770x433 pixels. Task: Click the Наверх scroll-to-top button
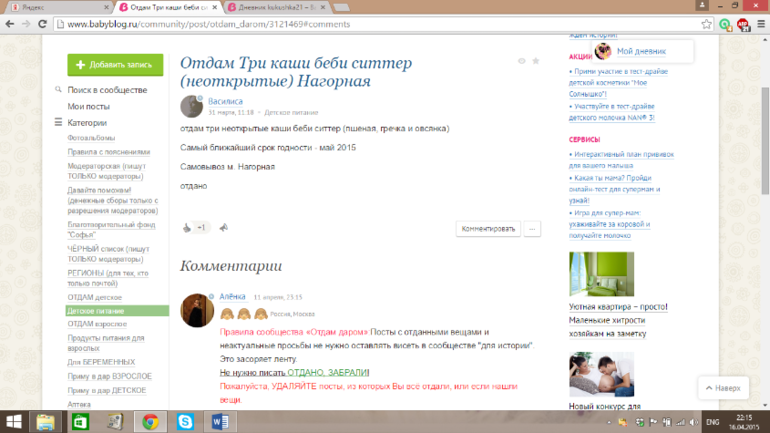[x=722, y=387]
